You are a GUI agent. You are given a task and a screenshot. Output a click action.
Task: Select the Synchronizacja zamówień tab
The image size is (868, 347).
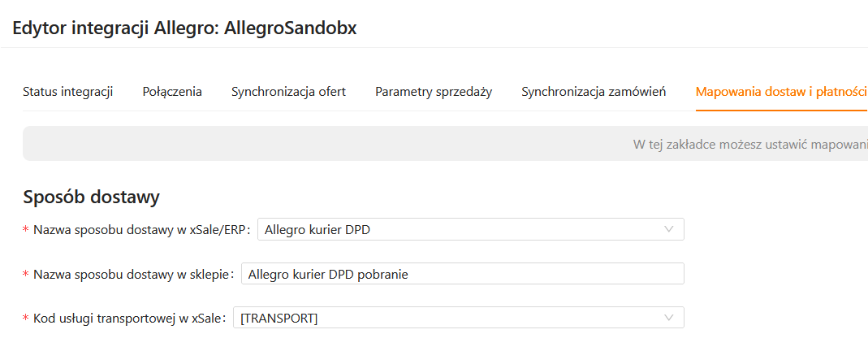(x=594, y=92)
